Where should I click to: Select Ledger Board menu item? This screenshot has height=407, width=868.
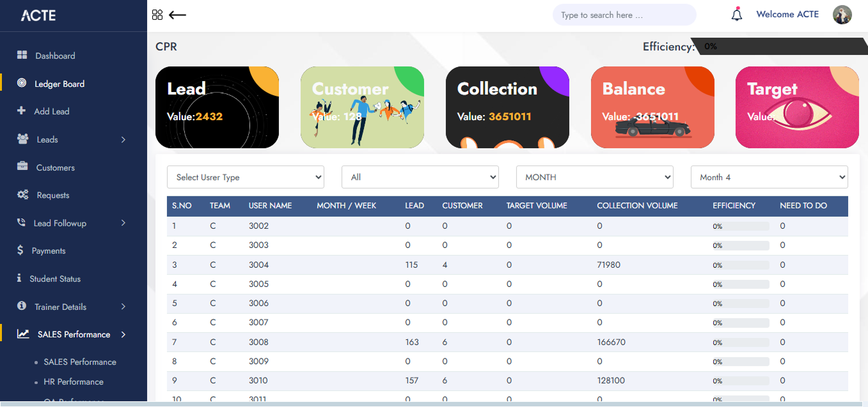pyautogui.click(x=59, y=84)
